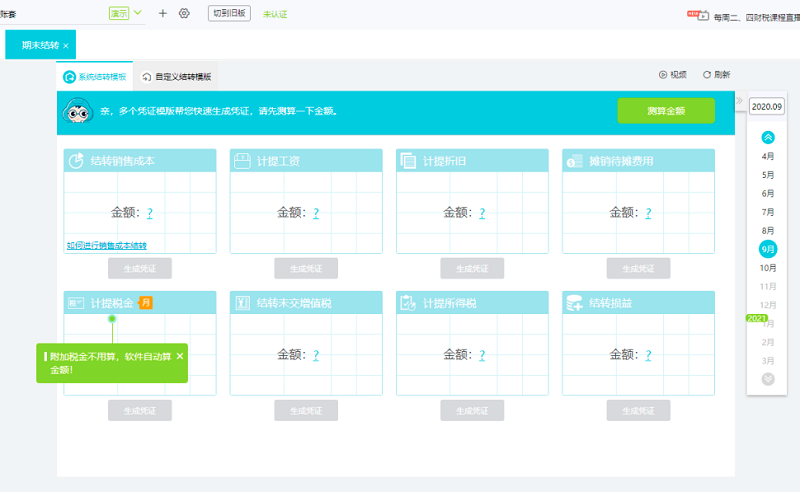The width and height of the screenshot is (800, 492).
Task: Select 7月 in month list
Action: (768, 212)
